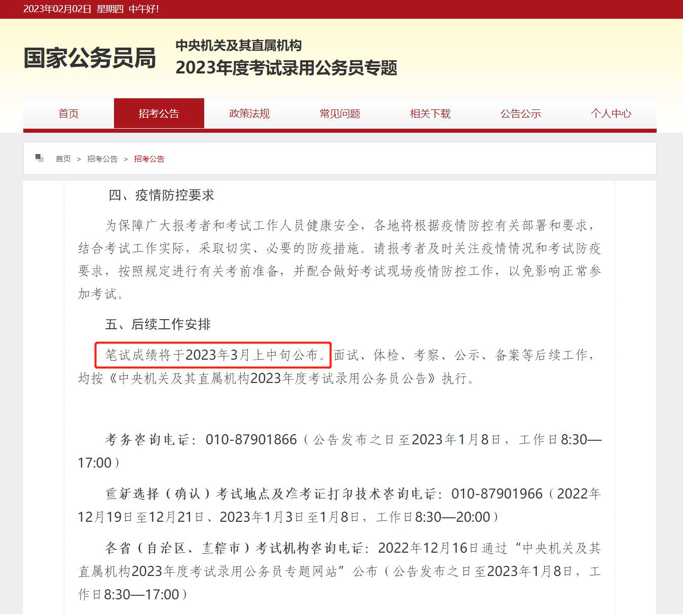The width and height of the screenshot is (683, 616).
Task: Click the 四、疫情防控要求 heading
Action: click(x=161, y=195)
